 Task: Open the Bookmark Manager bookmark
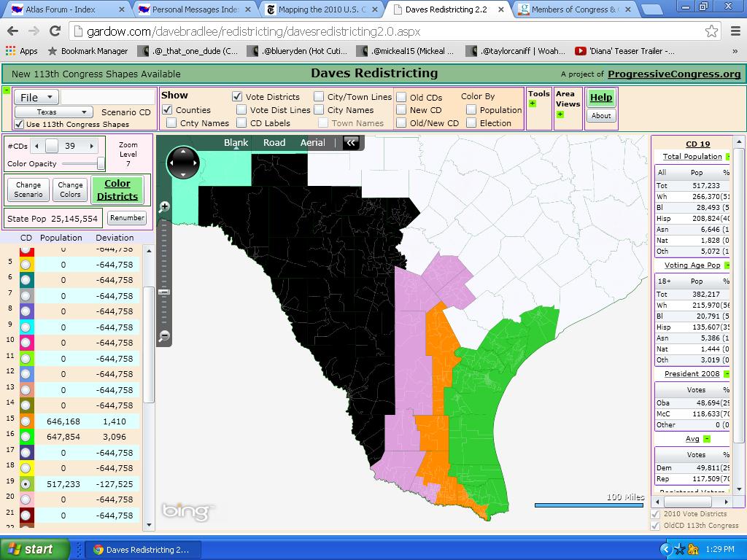tap(88, 51)
